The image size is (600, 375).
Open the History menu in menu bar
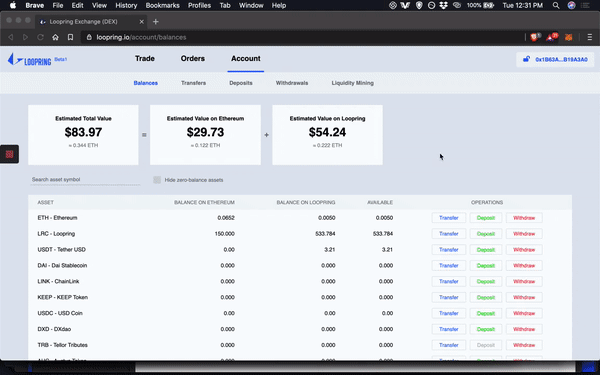pyautogui.click(x=126, y=5)
